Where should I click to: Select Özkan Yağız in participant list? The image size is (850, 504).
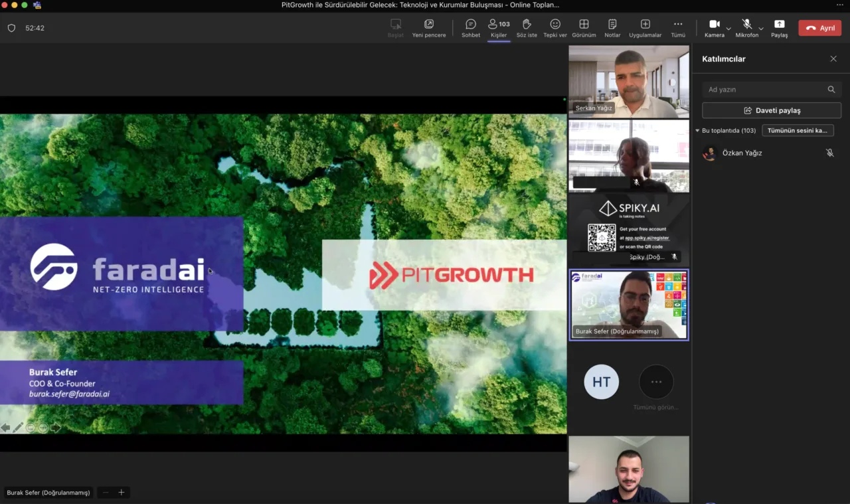772,153
